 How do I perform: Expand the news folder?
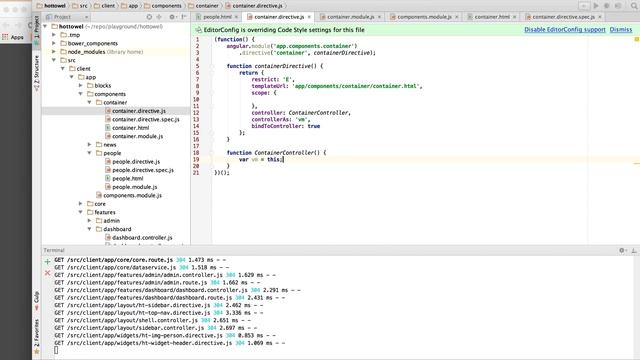pos(90,144)
